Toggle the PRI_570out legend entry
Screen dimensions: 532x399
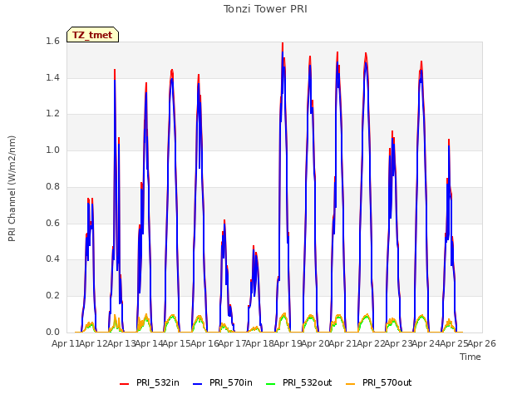point(379,382)
